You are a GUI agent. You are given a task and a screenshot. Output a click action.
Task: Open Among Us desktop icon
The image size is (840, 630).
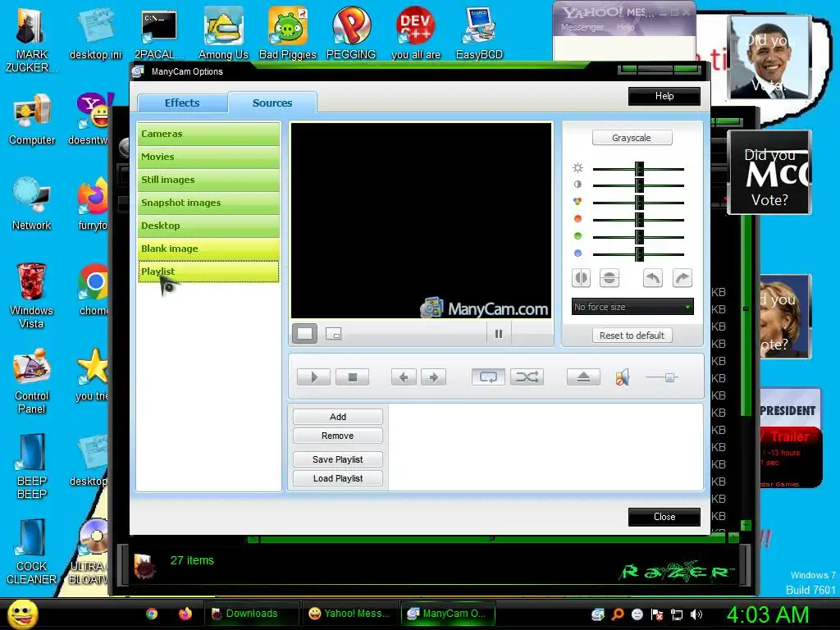[223, 33]
